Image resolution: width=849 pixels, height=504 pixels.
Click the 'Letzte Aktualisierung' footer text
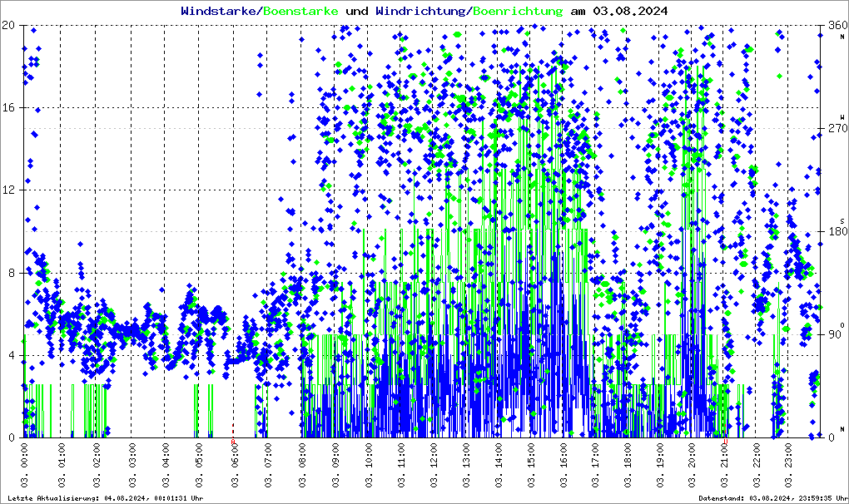(105, 498)
